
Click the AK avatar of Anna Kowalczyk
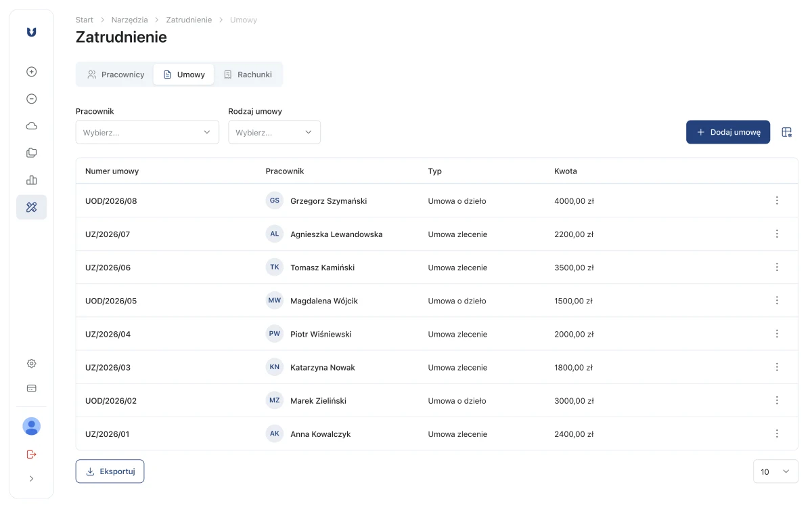coord(275,433)
